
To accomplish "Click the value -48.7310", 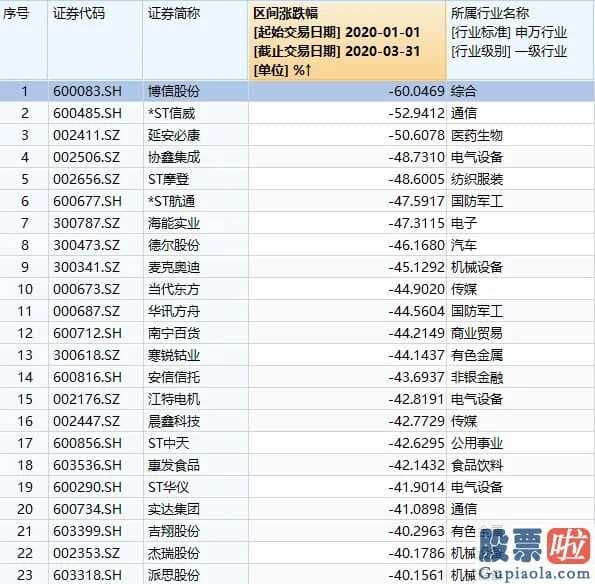I will [x=416, y=157].
